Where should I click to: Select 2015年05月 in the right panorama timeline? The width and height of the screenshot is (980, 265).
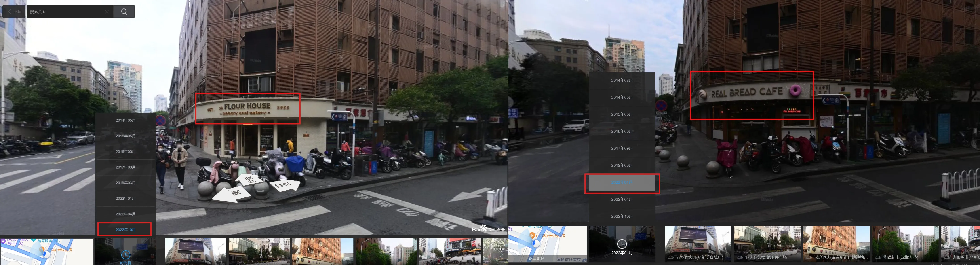click(x=622, y=114)
